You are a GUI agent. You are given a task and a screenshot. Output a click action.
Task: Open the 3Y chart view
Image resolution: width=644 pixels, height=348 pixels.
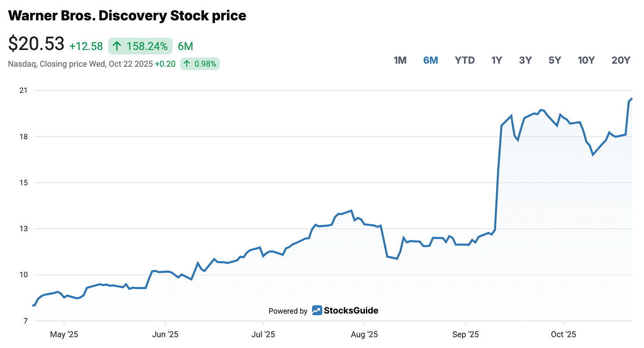click(525, 60)
